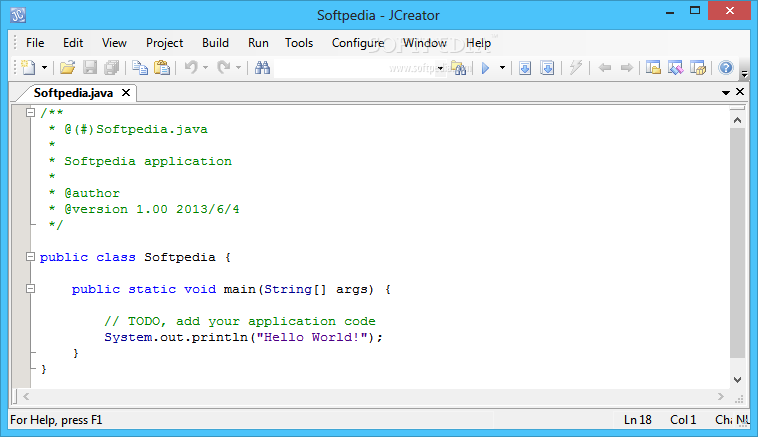Close the active document pane

coord(740,92)
